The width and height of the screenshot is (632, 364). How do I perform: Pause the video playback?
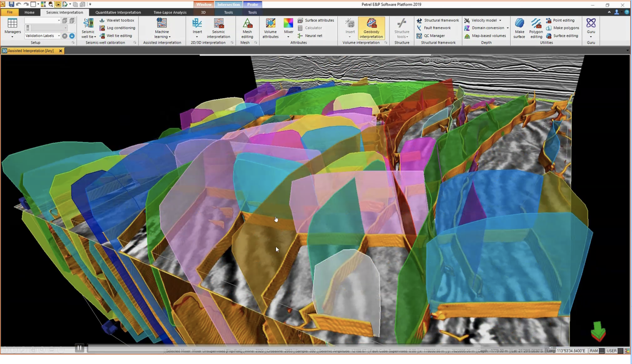point(79,348)
